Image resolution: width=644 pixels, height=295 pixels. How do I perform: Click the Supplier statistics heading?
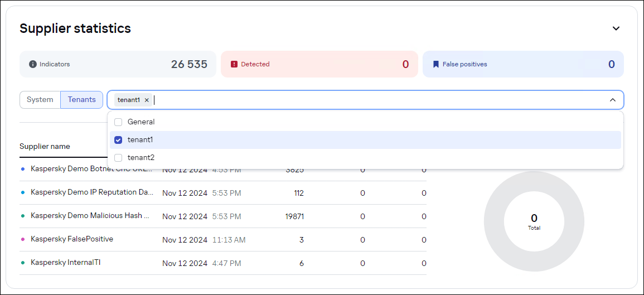tap(75, 28)
